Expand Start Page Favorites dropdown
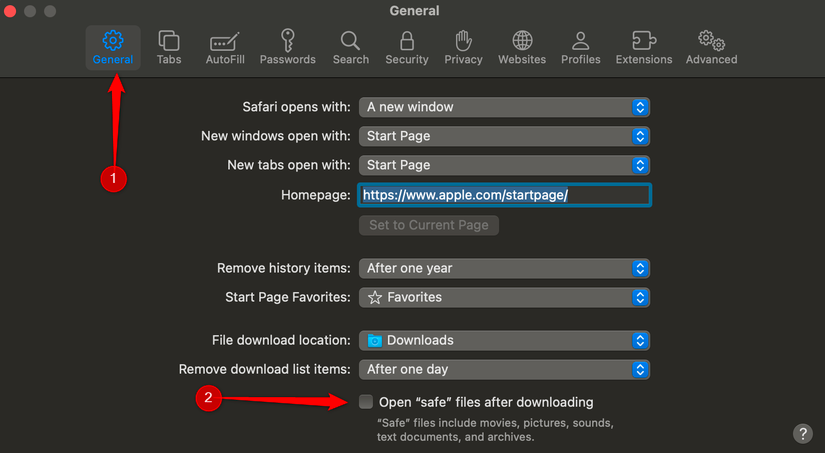The width and height of the screenshot is (825, 453). [504, 297]
